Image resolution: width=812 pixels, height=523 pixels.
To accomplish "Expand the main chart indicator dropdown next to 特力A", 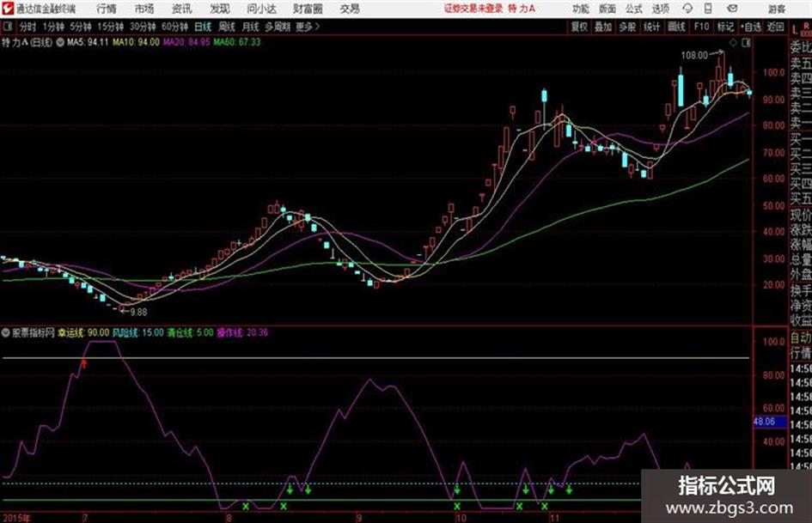I will tap(60, 42).
